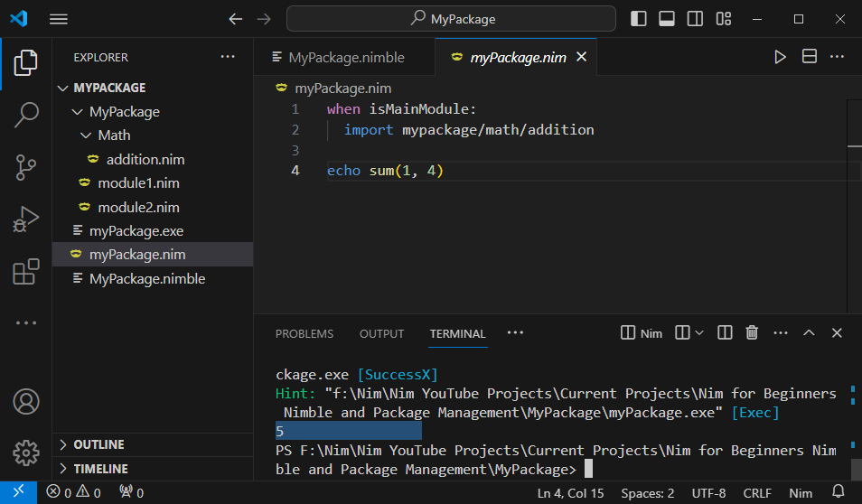This screenshot has height=504, width=862.
Task: Click Ln 4, Col 15 status entry
Action: pyautogui.click(x=570, y=493)
